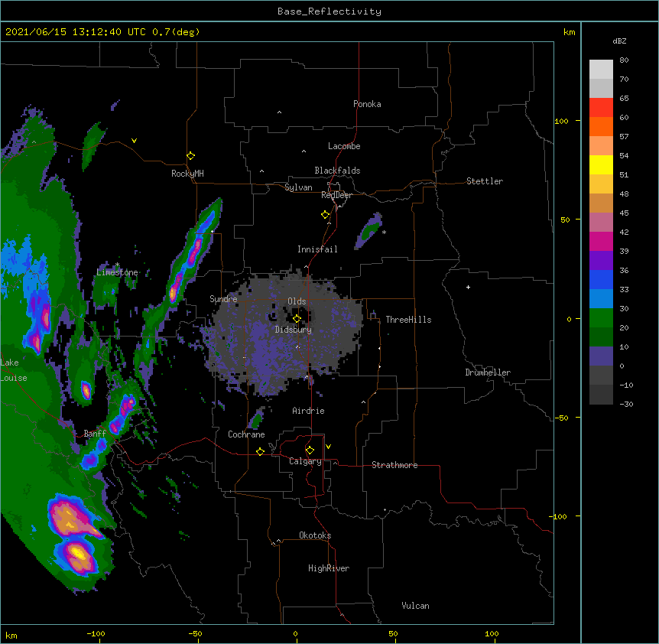Select the slate-purple 10 dBZ legend swatch
Screen dimensions: 659x644
[x=601, y=356]
